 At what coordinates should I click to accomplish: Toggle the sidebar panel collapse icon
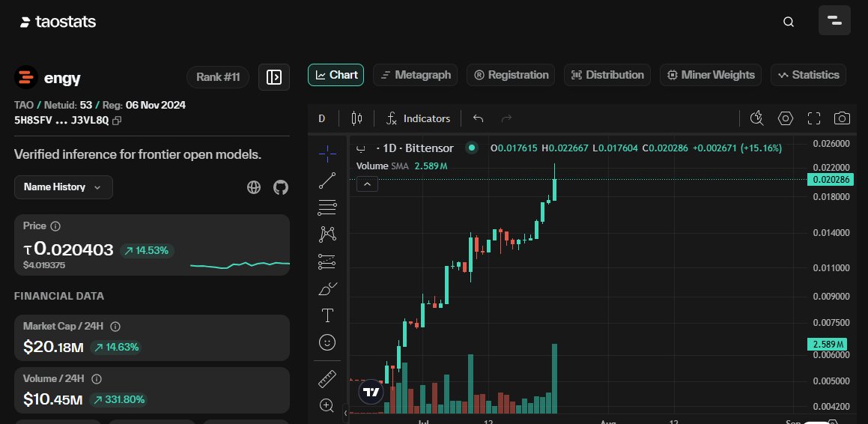coord(274,77)
